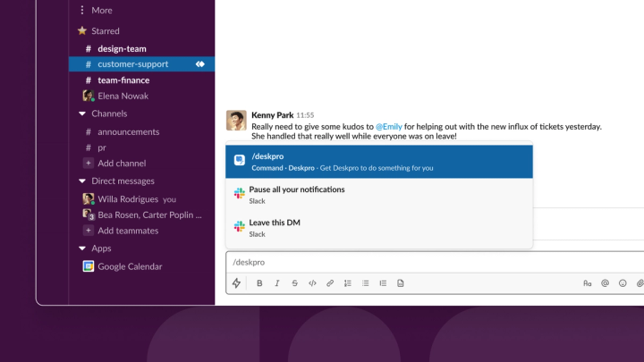The image size is (644, 362).
Task: Toggle italic formatting in composer
Action: tap(276, 283)
